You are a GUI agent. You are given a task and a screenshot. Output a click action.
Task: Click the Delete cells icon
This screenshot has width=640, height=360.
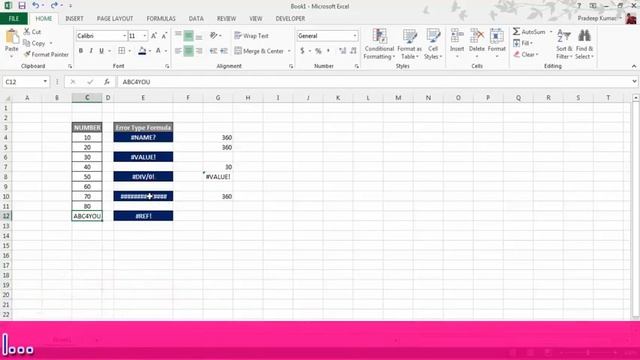point(477,37)
